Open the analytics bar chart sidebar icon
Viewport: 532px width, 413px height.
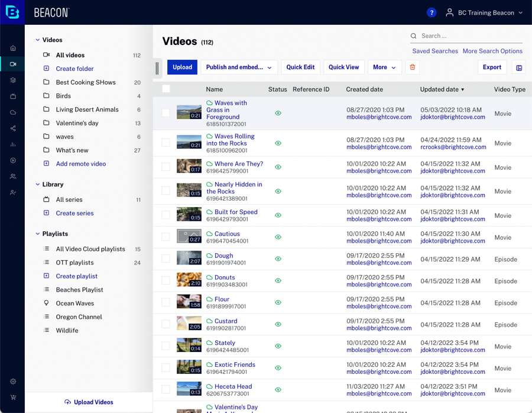[x=13, y=144]
